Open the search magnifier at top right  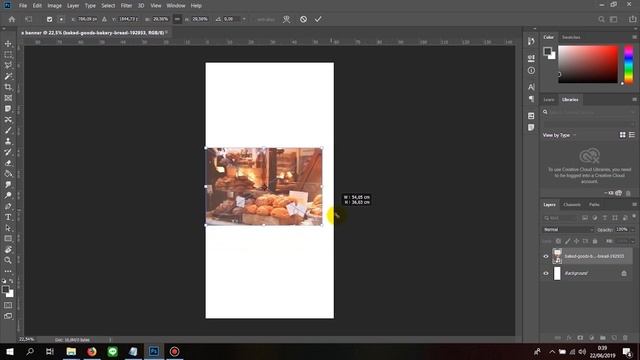click(601, 19)
